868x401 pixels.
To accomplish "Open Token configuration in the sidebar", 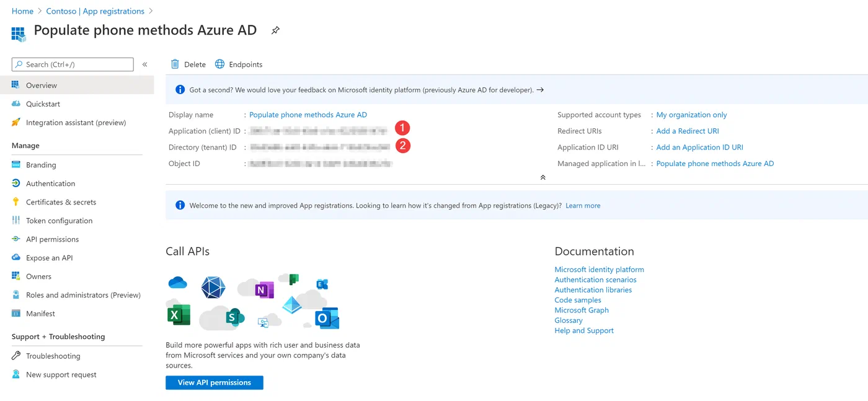I will 77,221.
